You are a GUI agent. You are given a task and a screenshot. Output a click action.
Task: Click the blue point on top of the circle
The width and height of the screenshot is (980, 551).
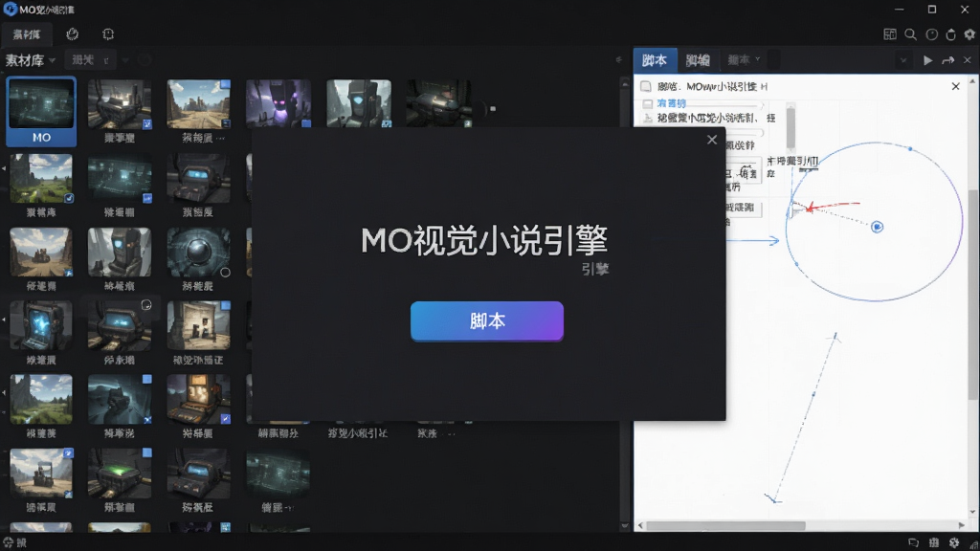tap(910, 148)
